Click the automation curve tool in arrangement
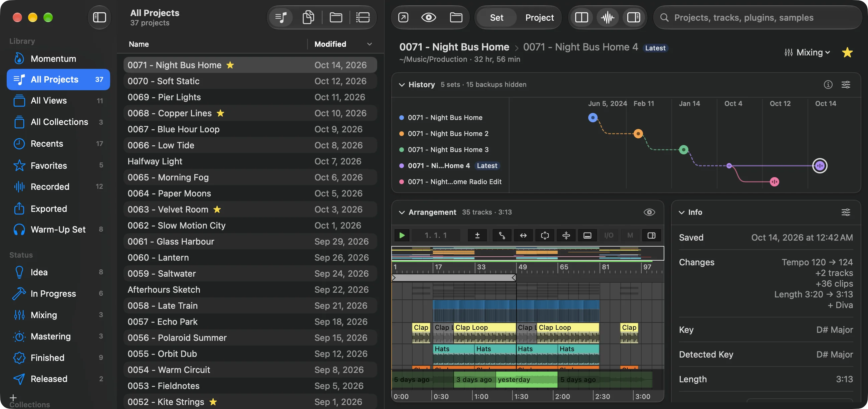The height and width of the screenshot is (409, 868). click(x=502, y=235)
